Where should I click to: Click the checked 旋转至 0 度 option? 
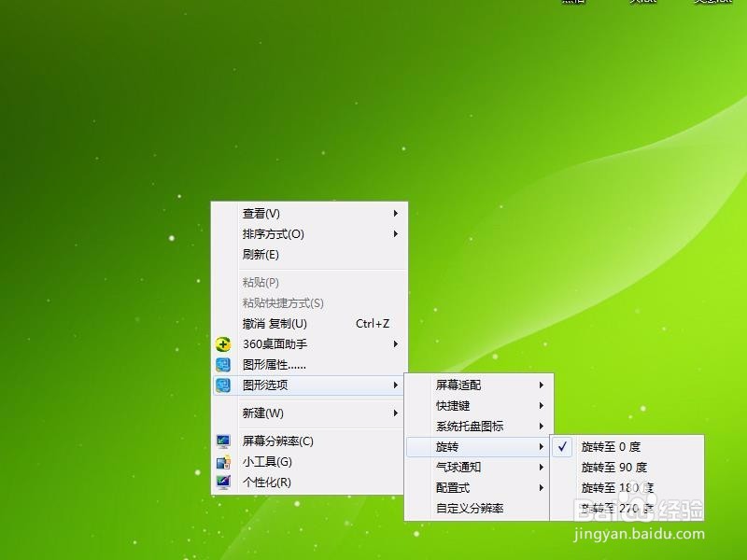pos(610,446)
